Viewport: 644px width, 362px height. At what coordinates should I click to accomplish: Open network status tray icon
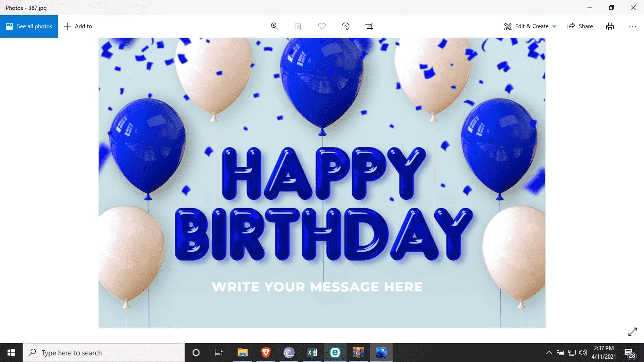coord(572,353)
